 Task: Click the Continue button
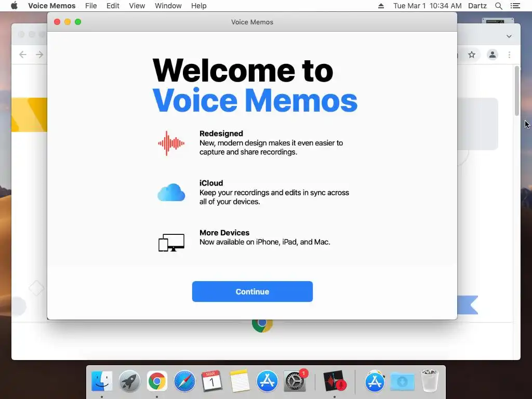tap(252, 291)
